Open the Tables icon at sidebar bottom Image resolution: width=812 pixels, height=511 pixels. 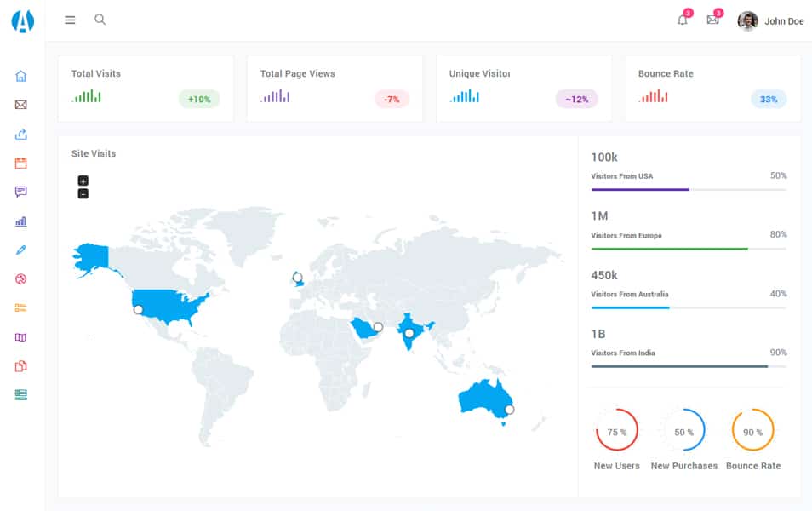(x=20, y=394)
